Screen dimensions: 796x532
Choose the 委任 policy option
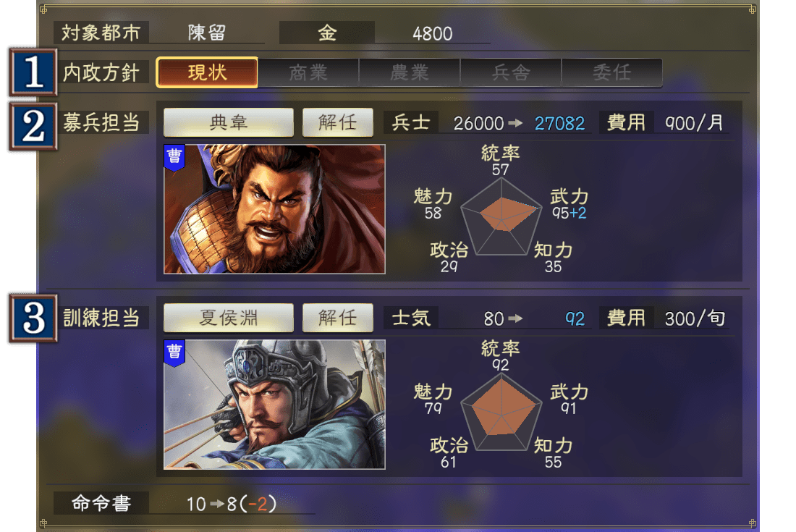tap(611, 72)
